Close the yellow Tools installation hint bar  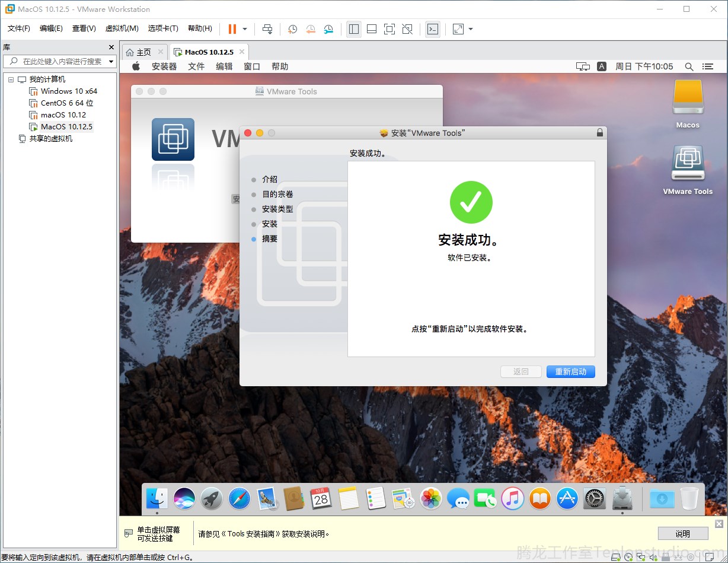click(x=719, y=523)
